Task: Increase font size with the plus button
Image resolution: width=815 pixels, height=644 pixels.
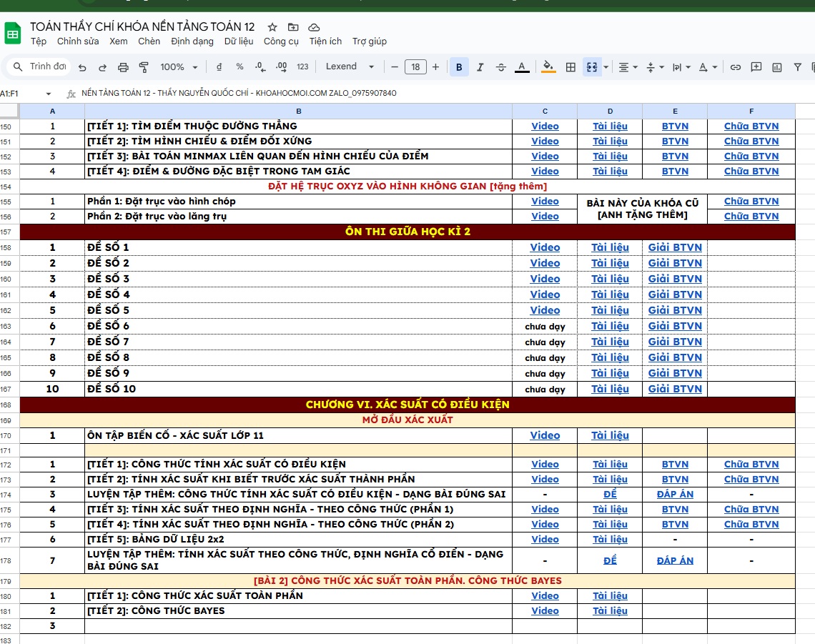Action: point(435,66)
